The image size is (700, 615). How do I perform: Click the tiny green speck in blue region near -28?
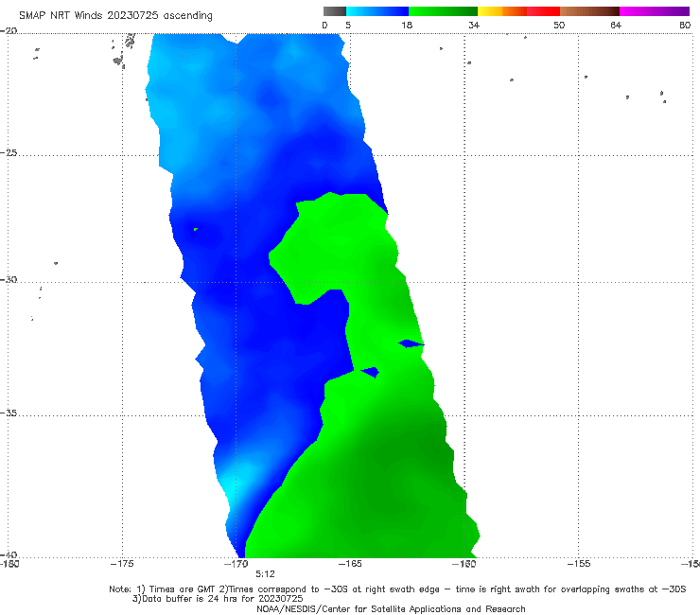pos(196,230)
